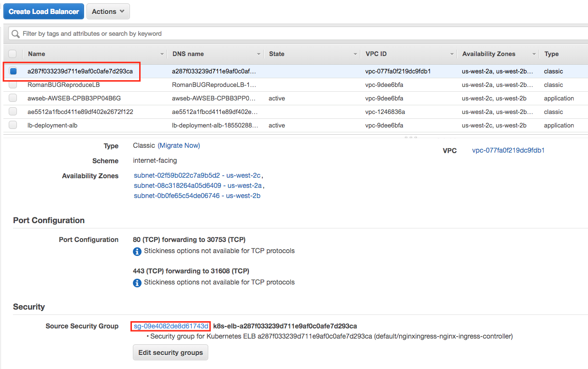Toggle the select-all checkbox in table header
This screenshot has height=369, width=588.
tap(13, 54)
